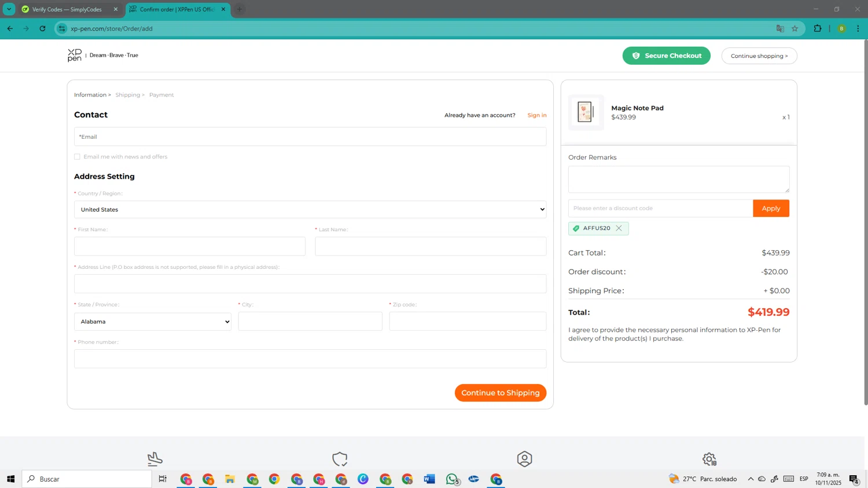This screenshot has width=868, height=488.
Task: Focus the Last Name field
Action: (x=431, y=246)
